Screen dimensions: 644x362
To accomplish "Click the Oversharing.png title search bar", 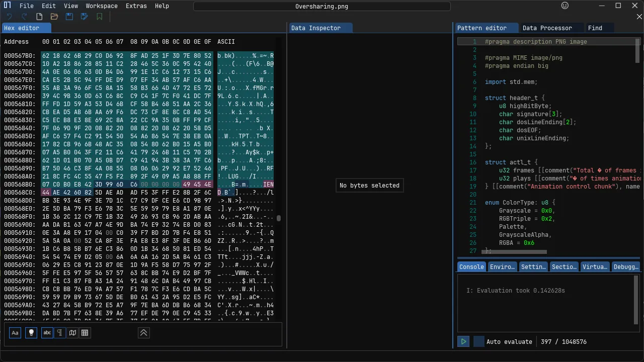I will click(x=321, y=7).
